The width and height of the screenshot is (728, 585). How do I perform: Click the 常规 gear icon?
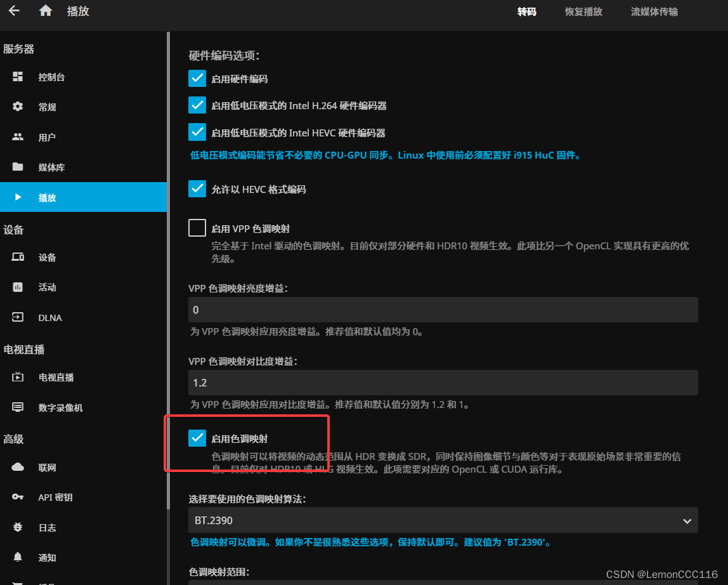tap(18, 107)
